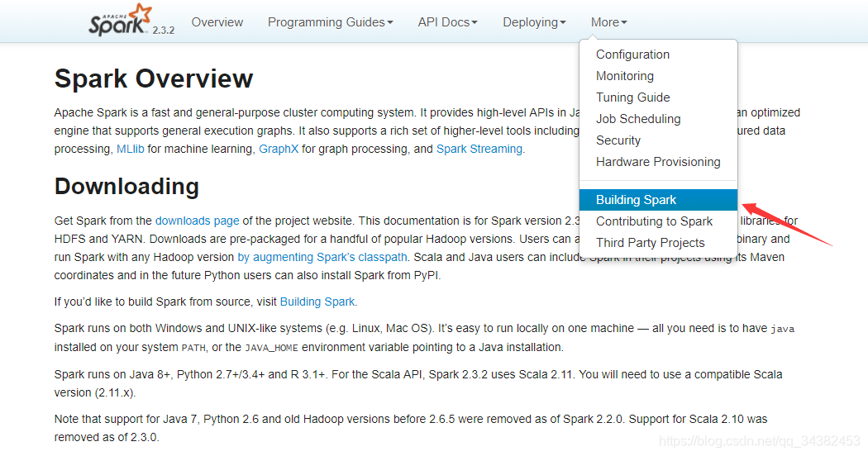
Task: Open the Spark Streaming link
Action: click(x=479, y=149)
